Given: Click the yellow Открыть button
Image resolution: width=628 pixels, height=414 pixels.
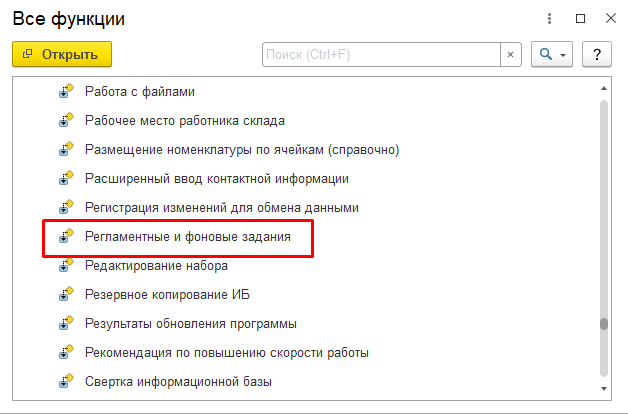Looking at the screenshot, I should tap(62, 54).
